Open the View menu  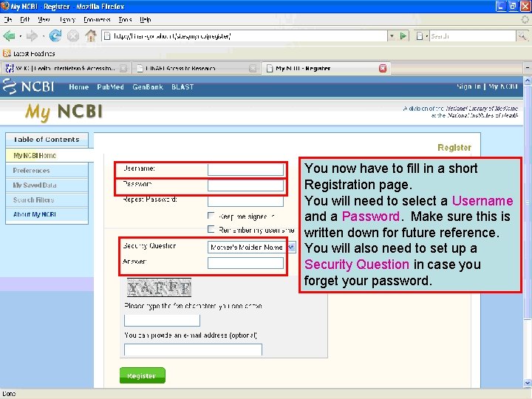[x=44, y=20]
